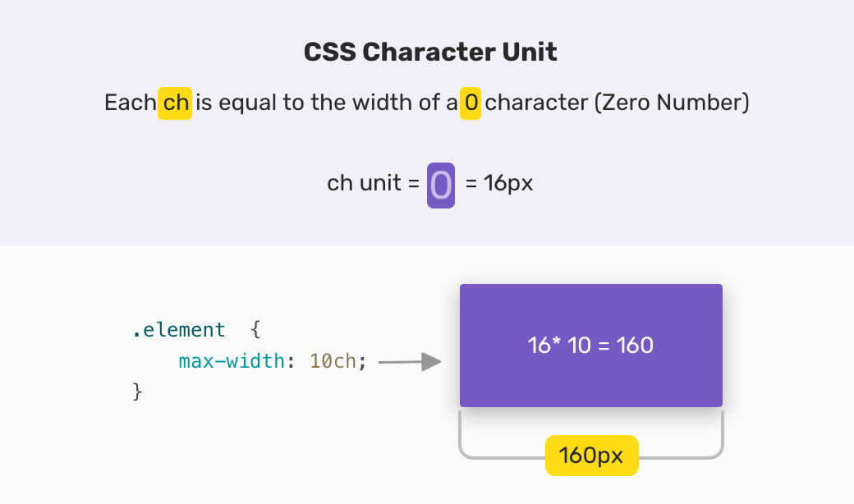Image resolution: width=854 pixels, height=504 pixels.
Task: Click the closing curly brace
Action: click(x=137, y=392)
